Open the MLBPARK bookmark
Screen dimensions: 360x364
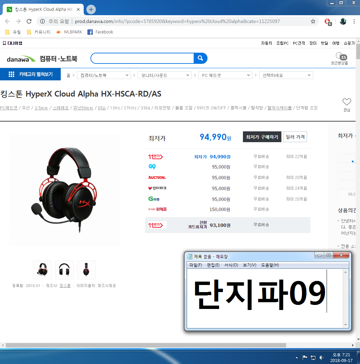pos(67,32)
